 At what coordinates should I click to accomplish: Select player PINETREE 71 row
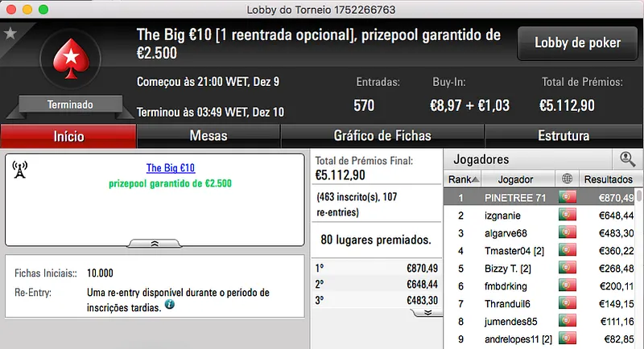pos(515,197)
